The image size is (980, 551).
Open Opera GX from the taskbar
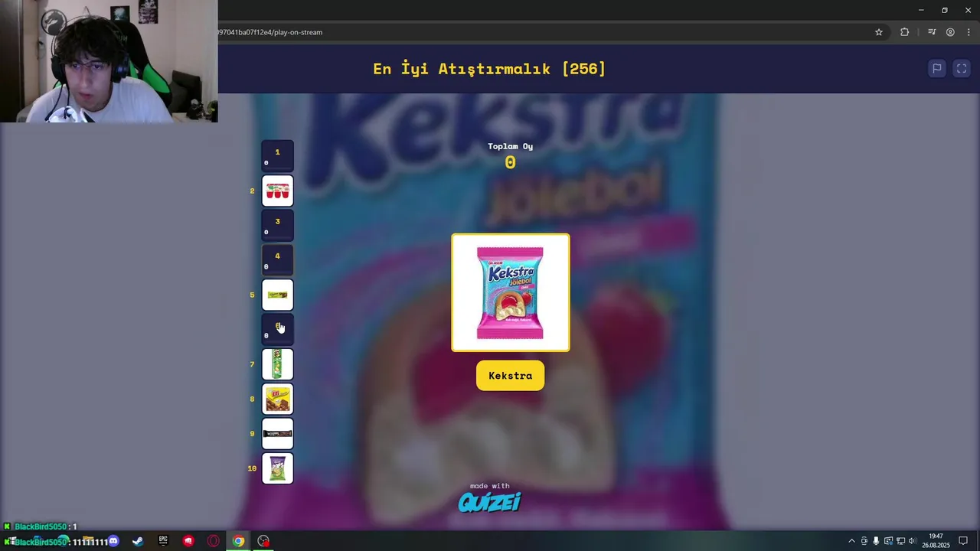click(214, 541)
